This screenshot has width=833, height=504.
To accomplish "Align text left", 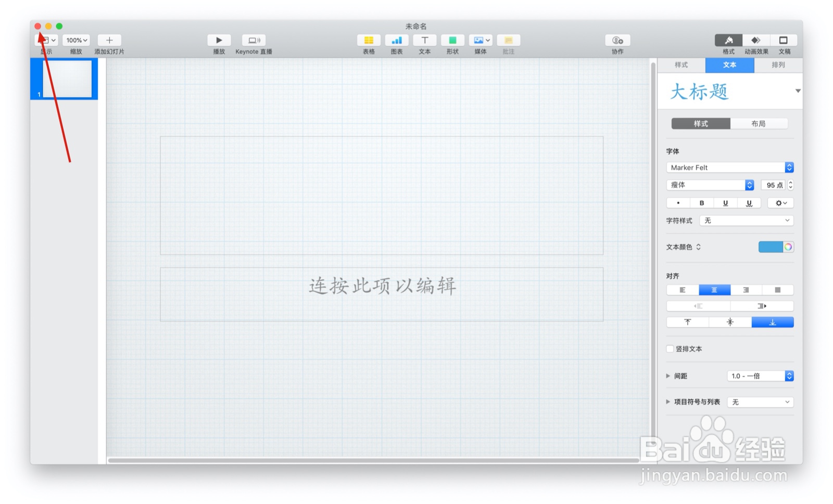I will pos(683,290).
